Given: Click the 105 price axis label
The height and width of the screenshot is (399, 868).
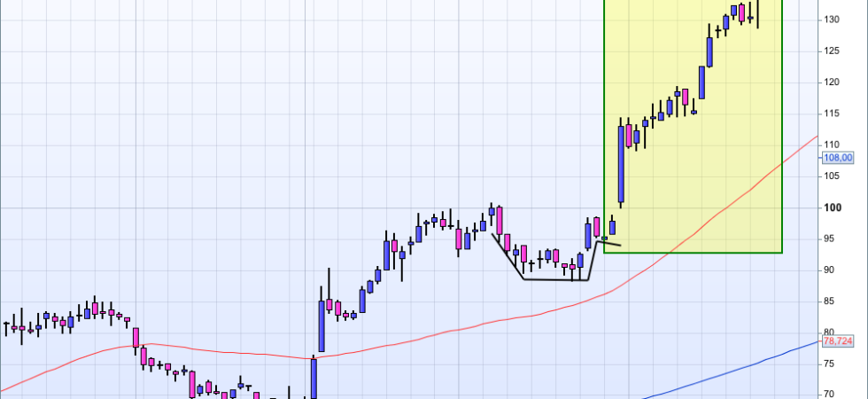Looking at the screenshot, I should [x=832, y=176].
